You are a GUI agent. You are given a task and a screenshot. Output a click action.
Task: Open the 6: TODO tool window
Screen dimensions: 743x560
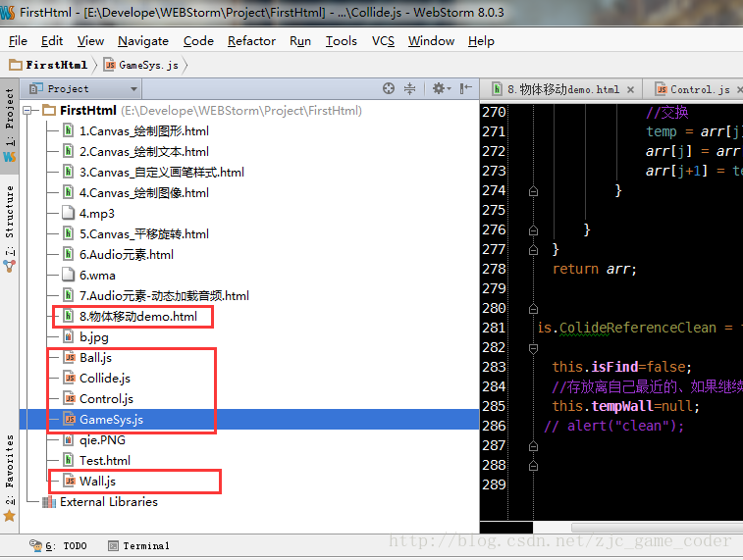(59, 546)
